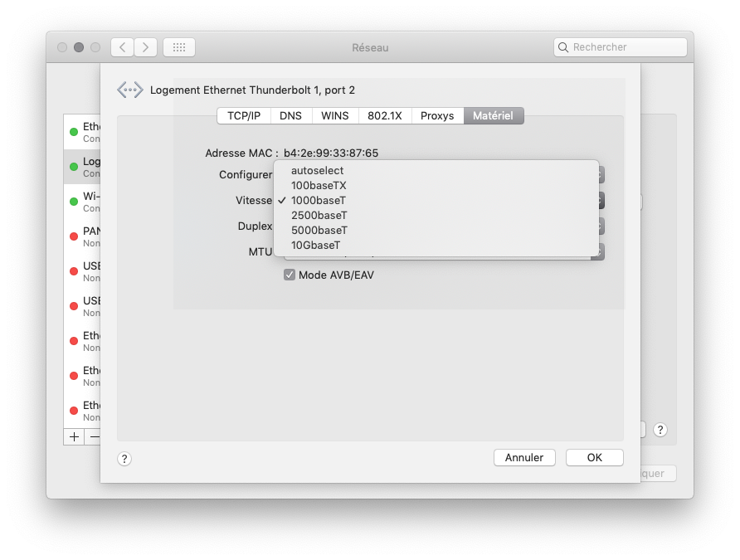Open the DNS tab
This screenshot has height=560, width=740.
click(x=290, y=115)
